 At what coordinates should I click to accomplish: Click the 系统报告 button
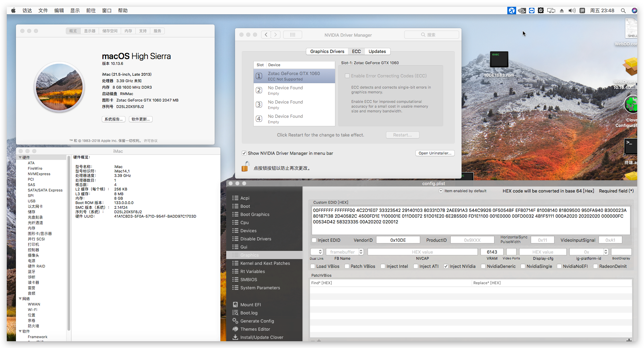[113, 119]
